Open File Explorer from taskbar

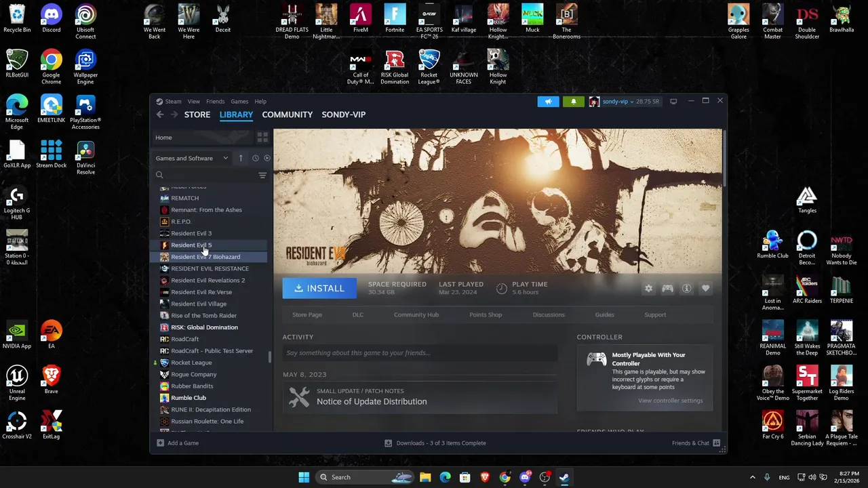(x=425, y=477)
